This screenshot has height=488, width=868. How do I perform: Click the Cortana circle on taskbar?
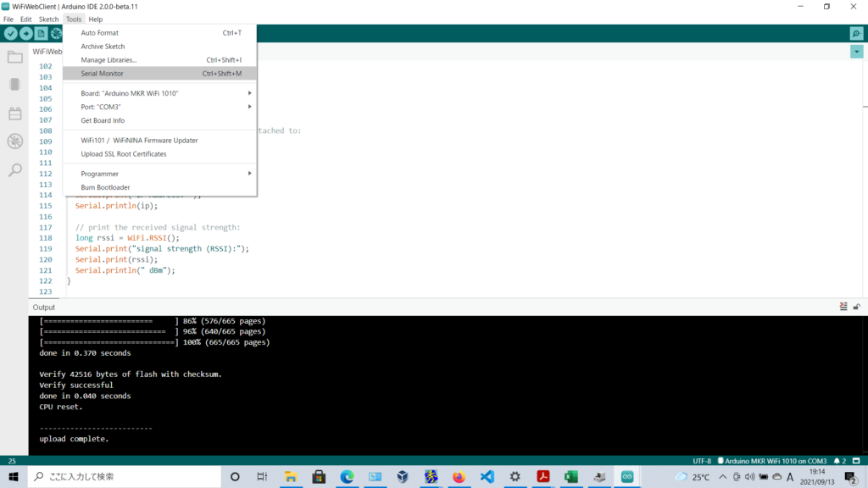click(235, 476)
